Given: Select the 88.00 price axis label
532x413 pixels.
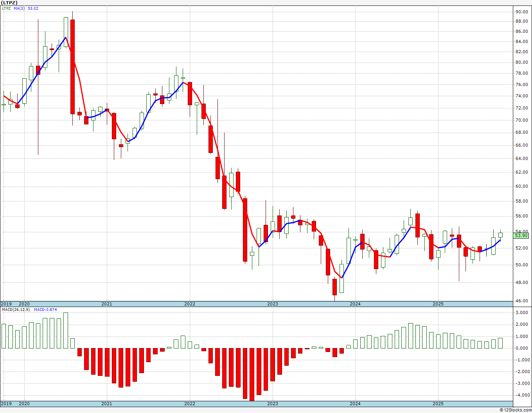Looking at the screenshot, I should (521, 22).
